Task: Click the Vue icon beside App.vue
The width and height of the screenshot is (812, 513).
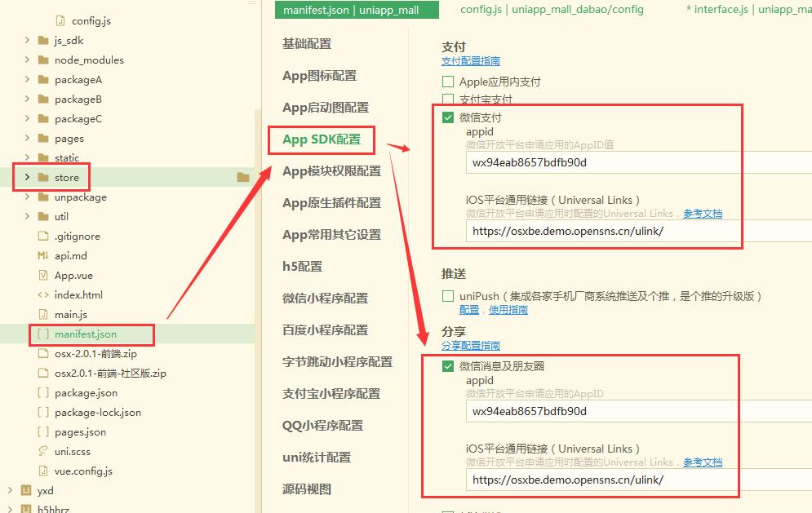Action: coord(43,276)
